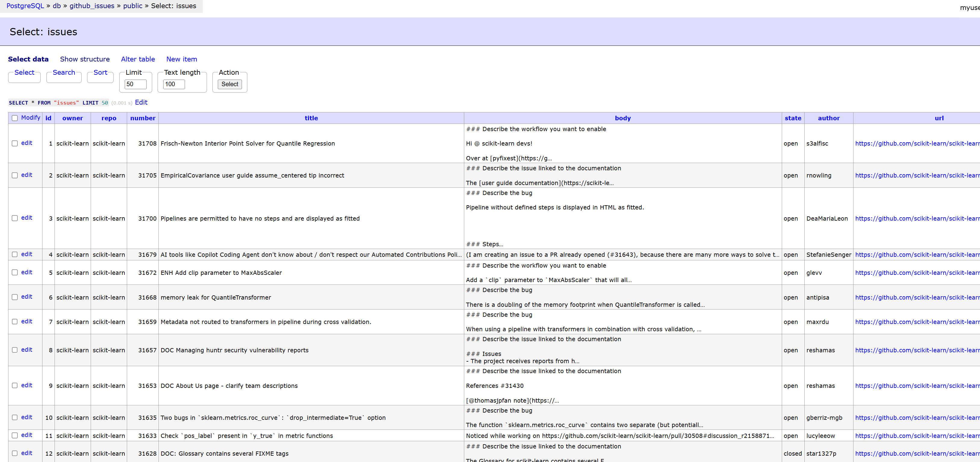Open the GitHub URL of issue 31708
980x462 pixels.
(917, 143)
